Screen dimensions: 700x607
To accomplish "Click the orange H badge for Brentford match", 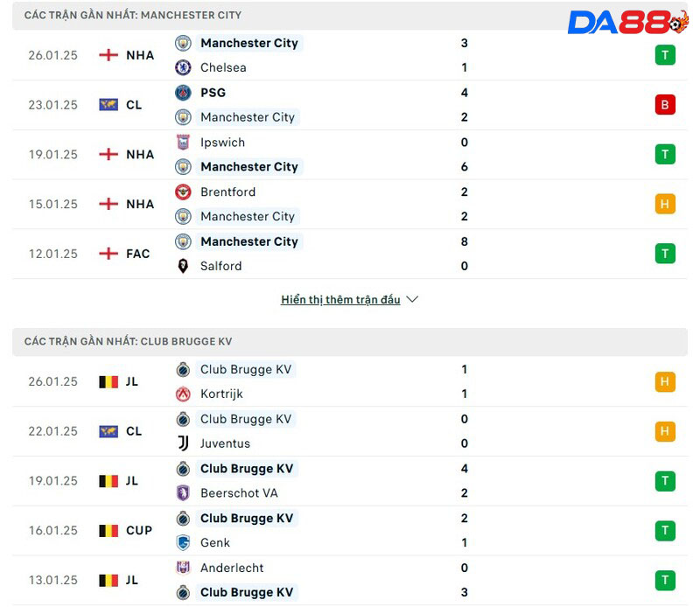I will pyautogui.click(x=665, y=204).
